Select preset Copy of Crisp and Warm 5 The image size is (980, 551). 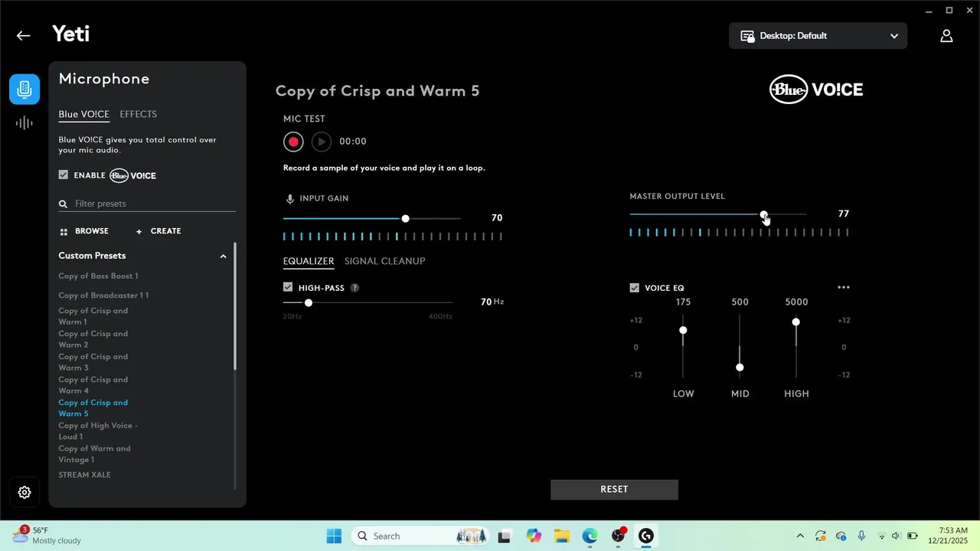[x=93, y=409]
